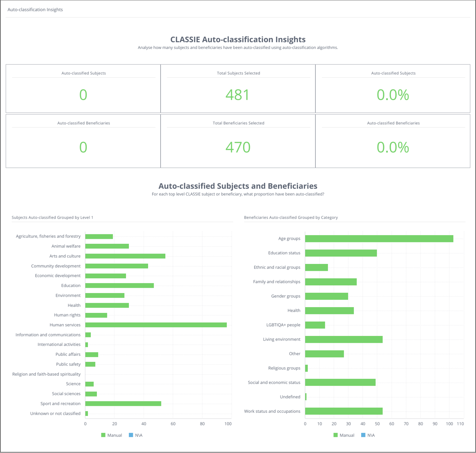The height and width of the screenshot is (453, 476).
Task: Select the Education status bar
Action: pyautogui.click(x=341, y=253)
